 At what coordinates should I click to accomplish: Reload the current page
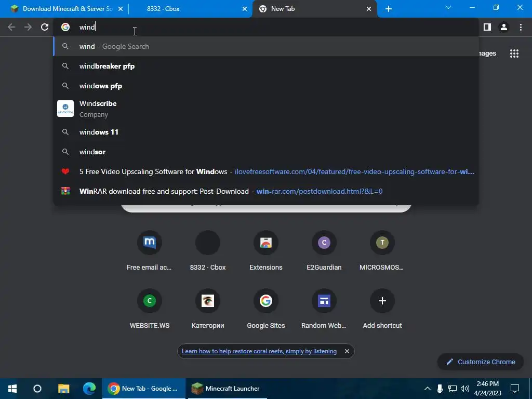[x=45, y=27]
